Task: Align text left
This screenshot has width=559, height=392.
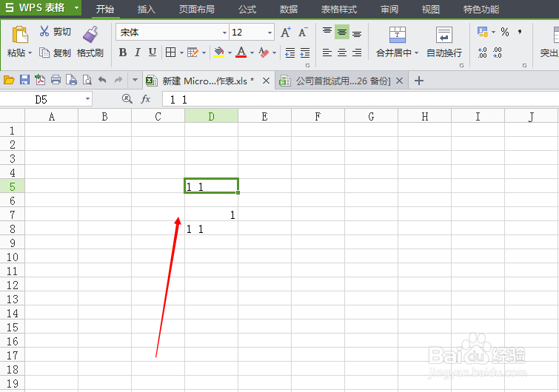Action: pyautogui.click(x=327, y=53)
